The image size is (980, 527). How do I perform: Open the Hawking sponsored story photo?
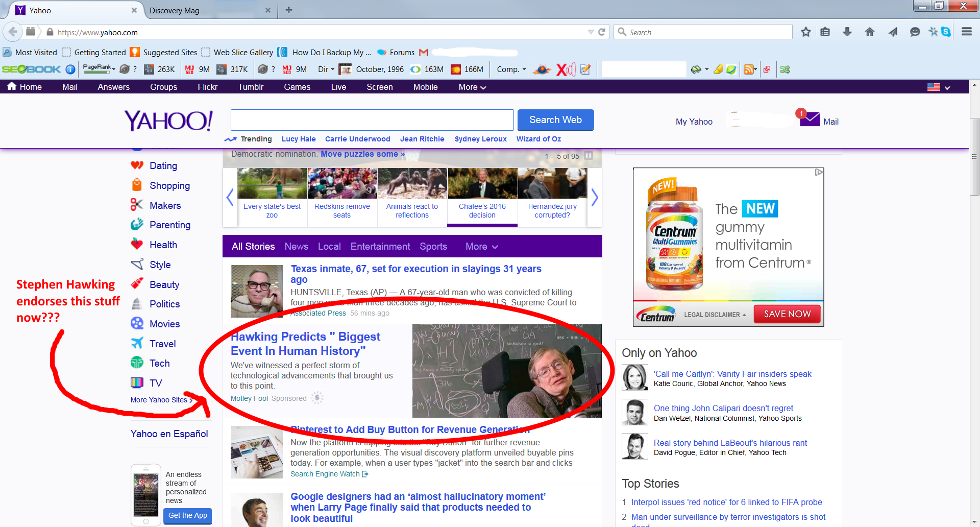click(507, 371)
